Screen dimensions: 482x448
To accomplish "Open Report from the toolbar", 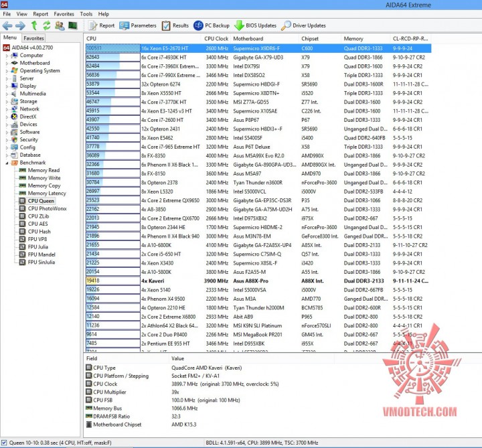I will [x=102, y=25].
